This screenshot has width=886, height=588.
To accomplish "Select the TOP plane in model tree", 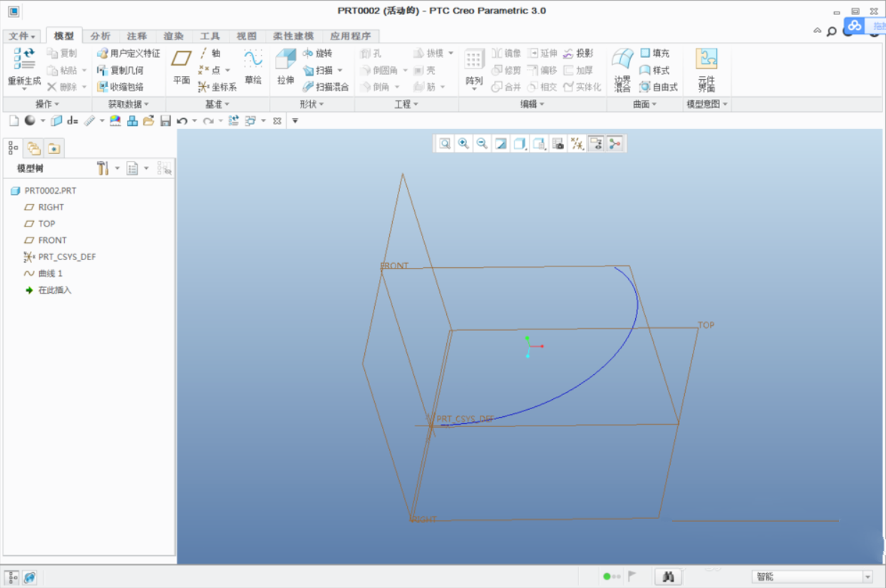I will tap(39, 224).
